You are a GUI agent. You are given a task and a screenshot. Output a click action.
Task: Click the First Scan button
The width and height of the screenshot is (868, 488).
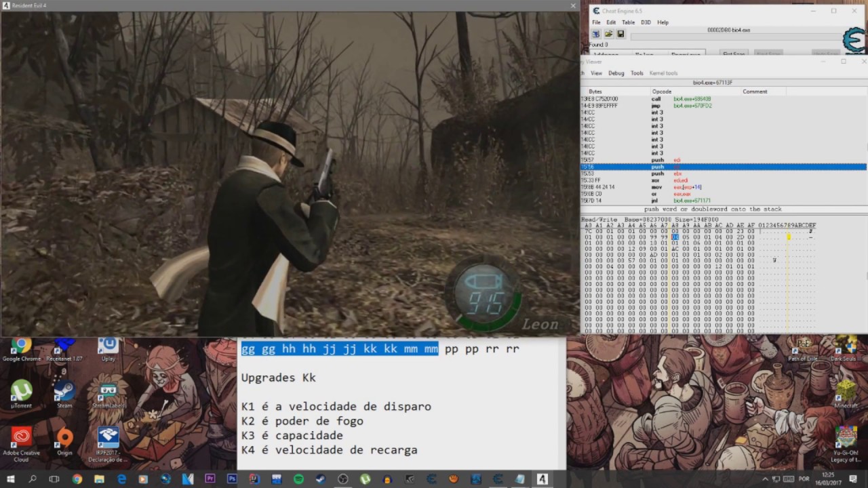pyautogui.click(x=734, y=54)
